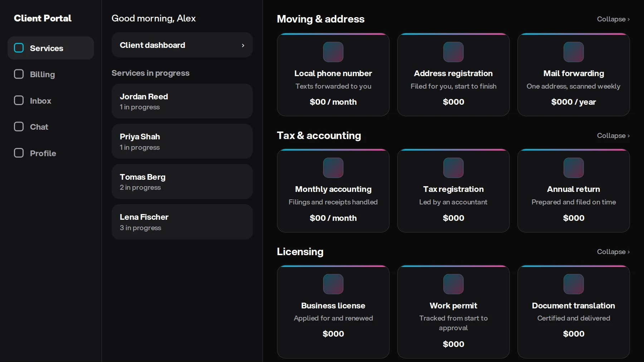Click the Document translation card icon
Viewport: 644px width, 362px height.
pos(574,284)
